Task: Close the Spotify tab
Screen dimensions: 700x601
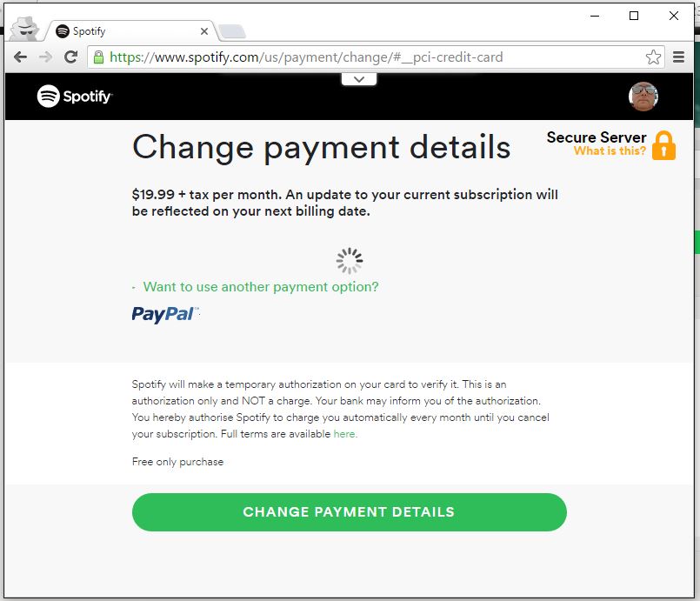Action: pyautogui.click(x=204, y=31)
